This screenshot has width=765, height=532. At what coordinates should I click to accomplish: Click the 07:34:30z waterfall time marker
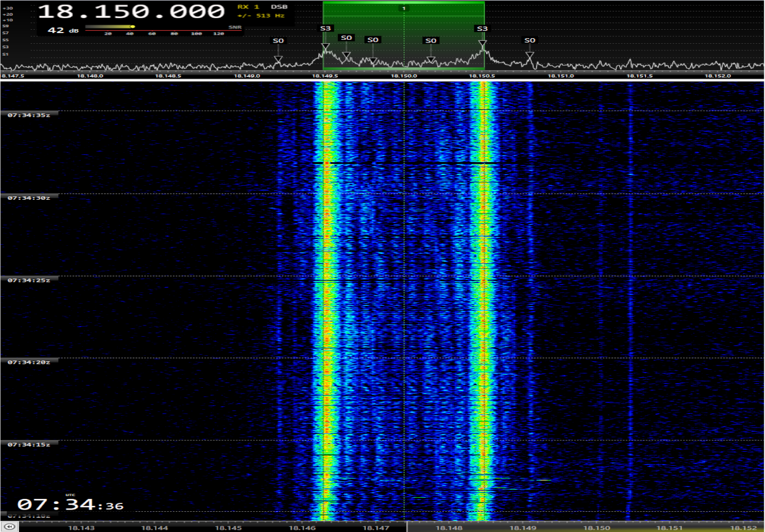click(x=29, y=198)
